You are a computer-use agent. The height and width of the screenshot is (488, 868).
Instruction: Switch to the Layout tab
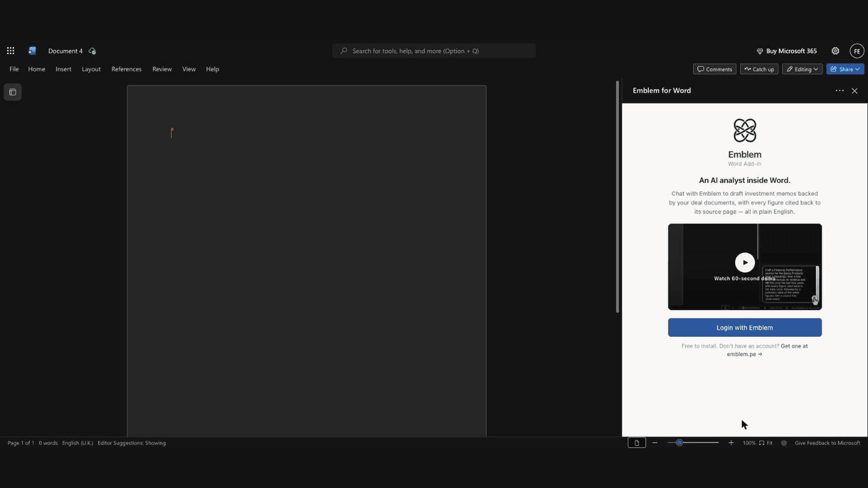[x=92, y=69]
